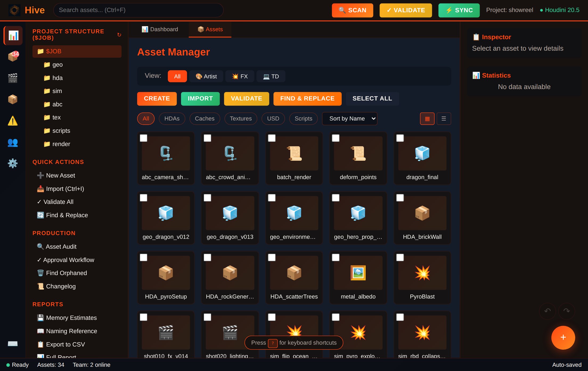
Task: Check the abc_camera_sh… asset checkbox
Action: [x=144, y=138]
